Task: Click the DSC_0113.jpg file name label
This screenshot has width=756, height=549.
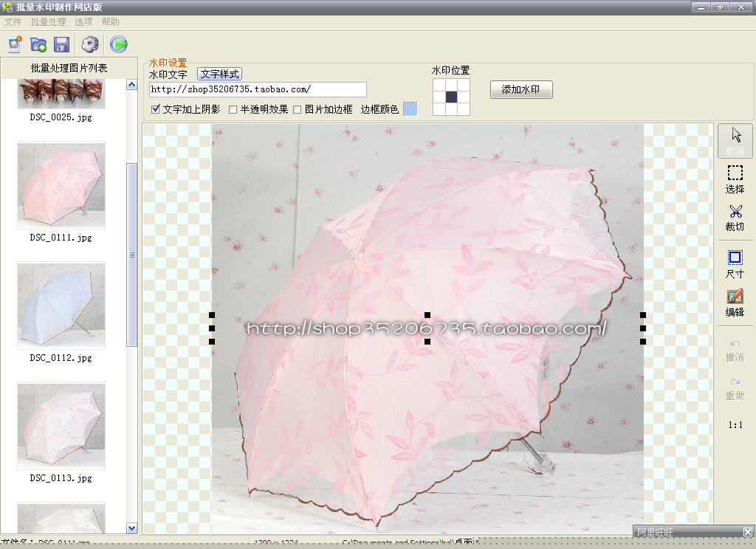Action: pos(61,479)
